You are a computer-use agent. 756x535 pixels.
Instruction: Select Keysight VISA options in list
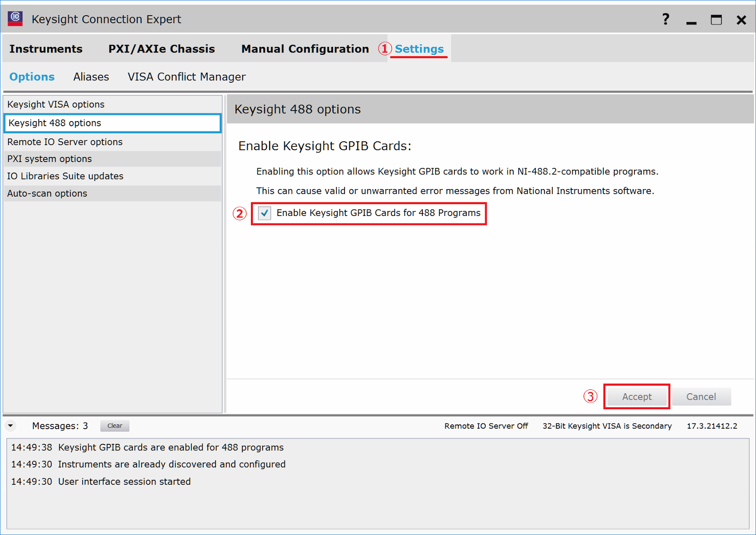(112, 104)
